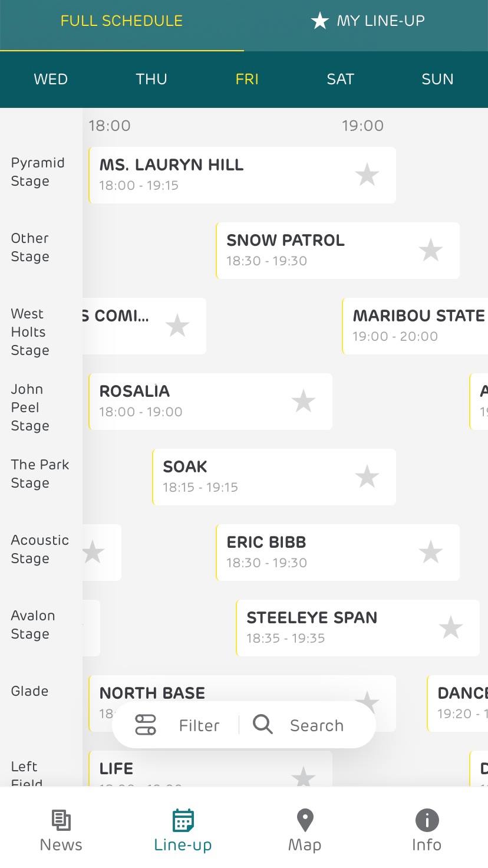Image resolution: width=488 pixels, height=868 pixels.
Task: Toggle favorite star for Steeleye Span
Action: tap(450, 628)
